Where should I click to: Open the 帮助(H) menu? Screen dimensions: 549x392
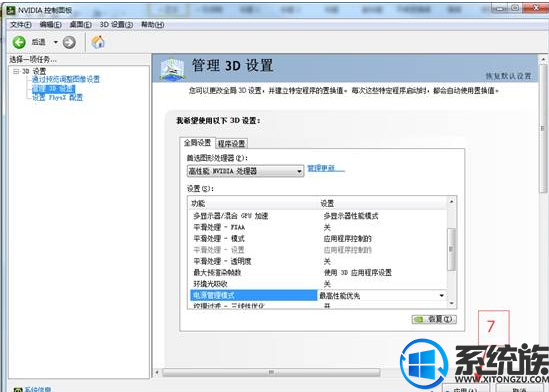click(x=152, y=24)
